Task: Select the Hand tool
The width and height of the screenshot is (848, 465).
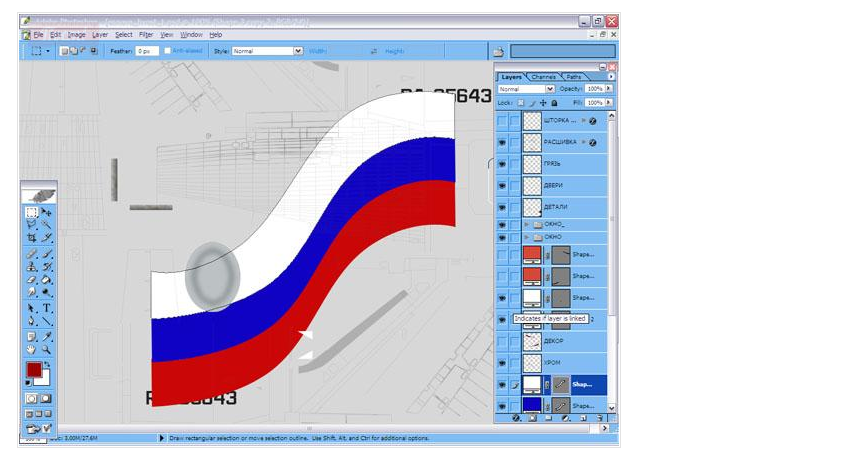Action: tap(32, 350)
